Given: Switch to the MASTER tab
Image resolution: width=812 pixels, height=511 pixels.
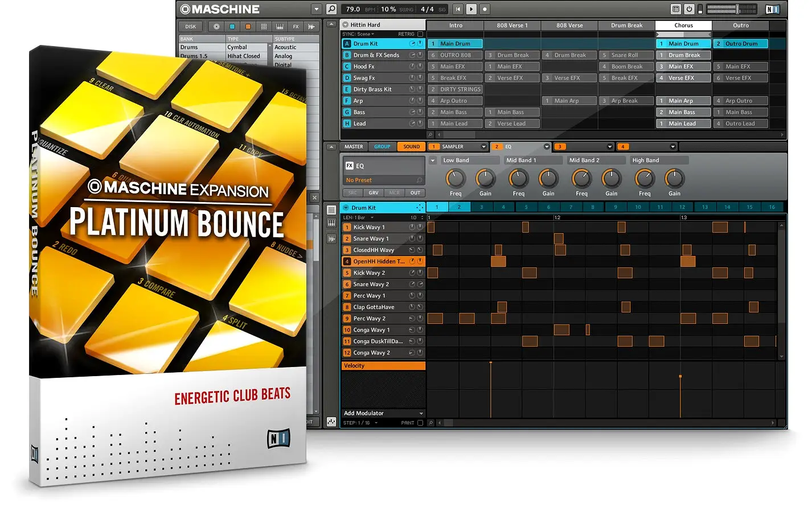Looking at the screenshot, I should click(354, 147).
